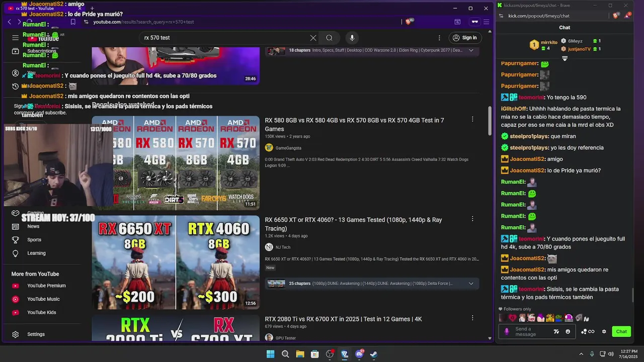Open File Explorer from taskbar
This screenshot has width=644, height=362.
[x=300, y=354]
